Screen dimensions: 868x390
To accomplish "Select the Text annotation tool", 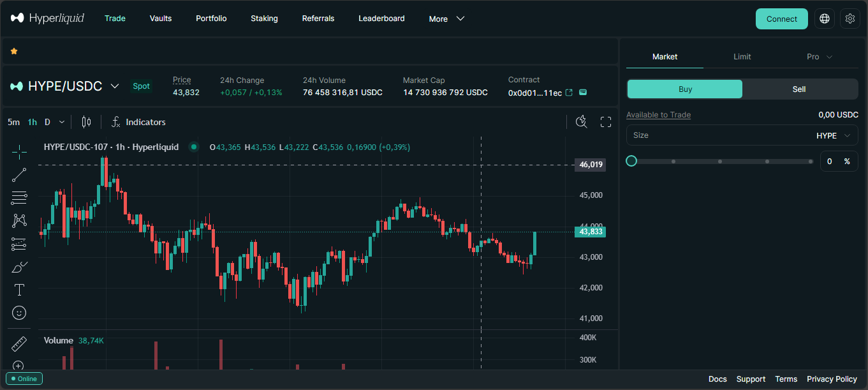I will click(19, 290).
